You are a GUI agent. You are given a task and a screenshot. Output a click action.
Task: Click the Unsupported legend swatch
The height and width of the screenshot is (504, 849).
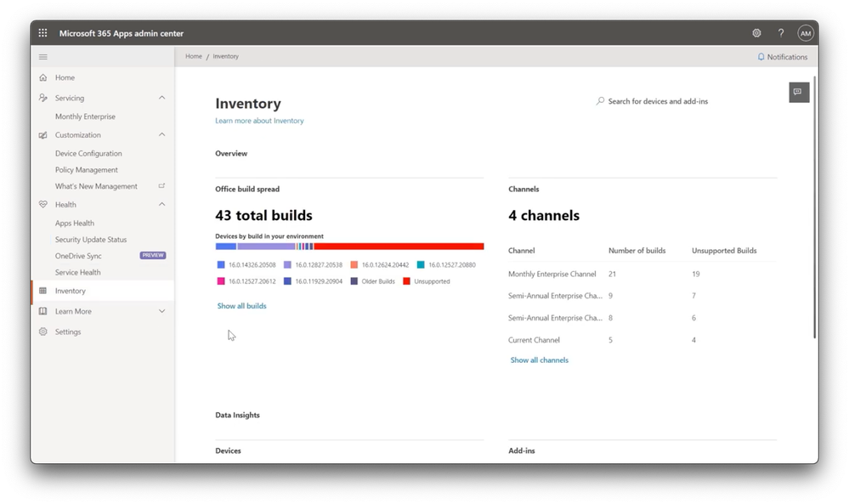click(x=406, y=281)
